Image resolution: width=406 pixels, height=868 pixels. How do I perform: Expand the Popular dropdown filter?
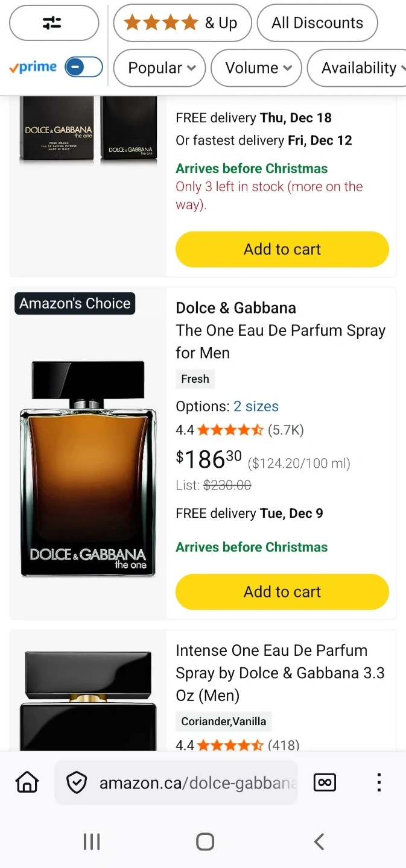(159, 68)
